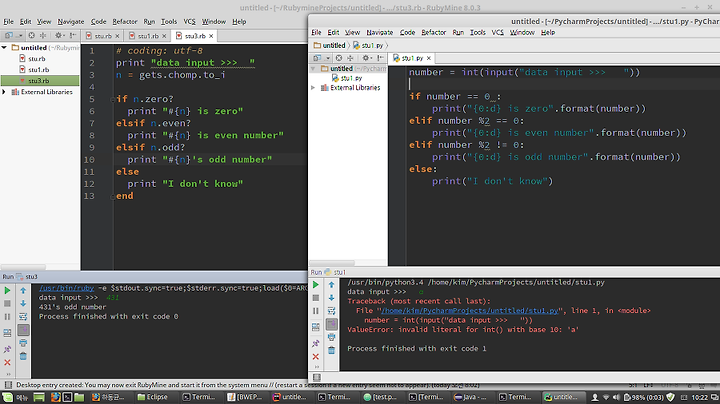Viewport: 720px width, 404px height.
Task: Print PyCharm console output
Action: [332, 337]
